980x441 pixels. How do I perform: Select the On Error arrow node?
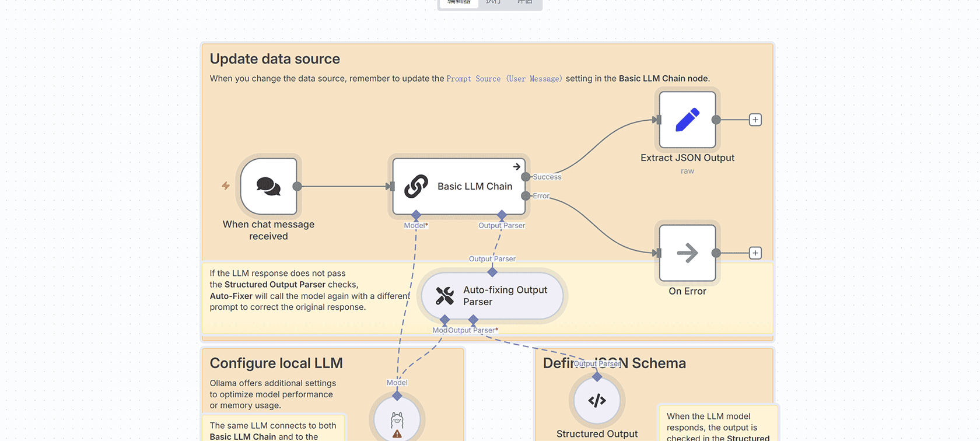(x=687, y=253)
